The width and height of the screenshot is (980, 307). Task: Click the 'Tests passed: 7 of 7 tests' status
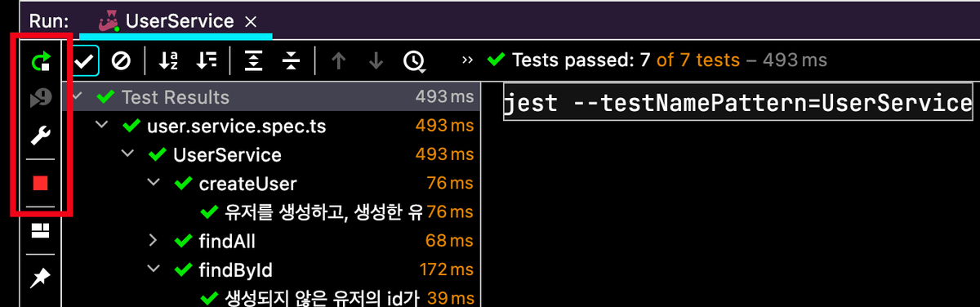626,60
